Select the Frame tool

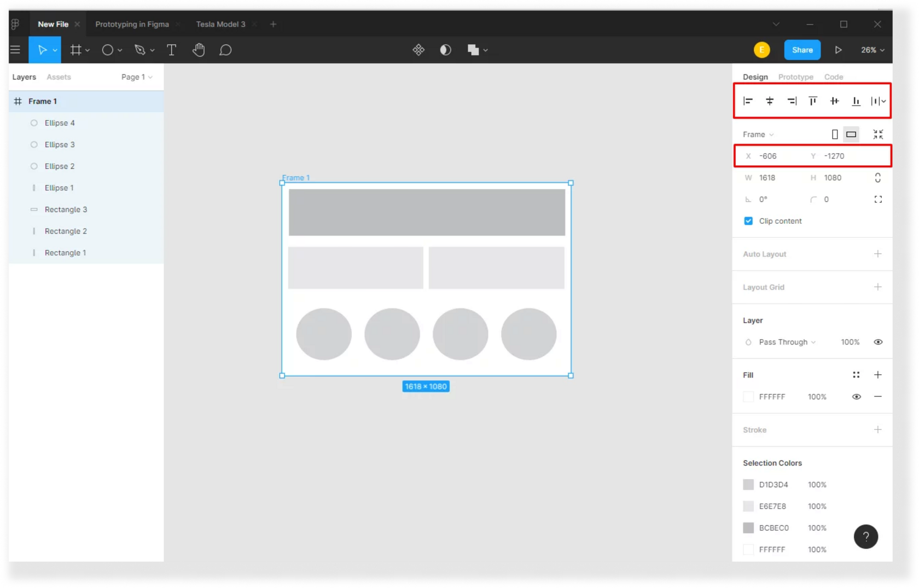click(75, 50)
